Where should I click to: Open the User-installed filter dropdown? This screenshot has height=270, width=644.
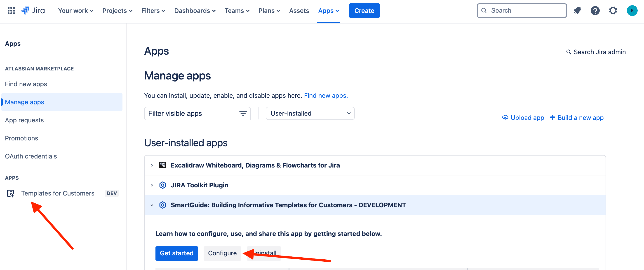pos(310,113)
